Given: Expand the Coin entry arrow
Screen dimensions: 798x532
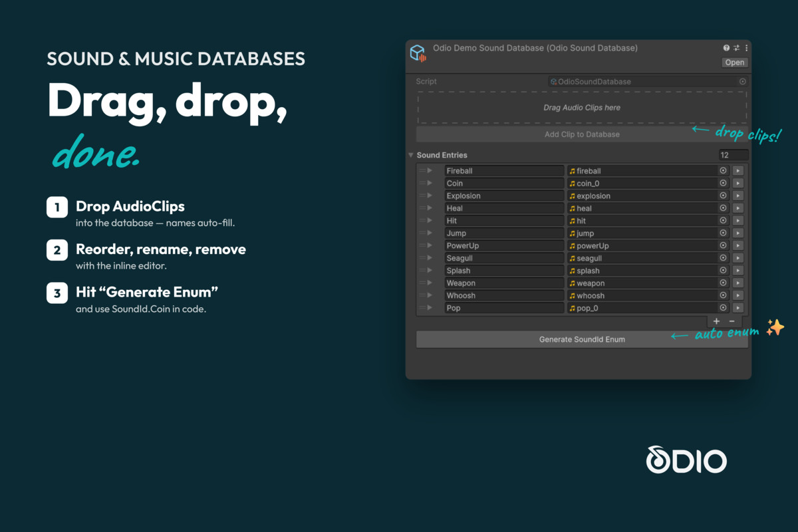Looking at the screenshot, I should [x=430, y=184].
